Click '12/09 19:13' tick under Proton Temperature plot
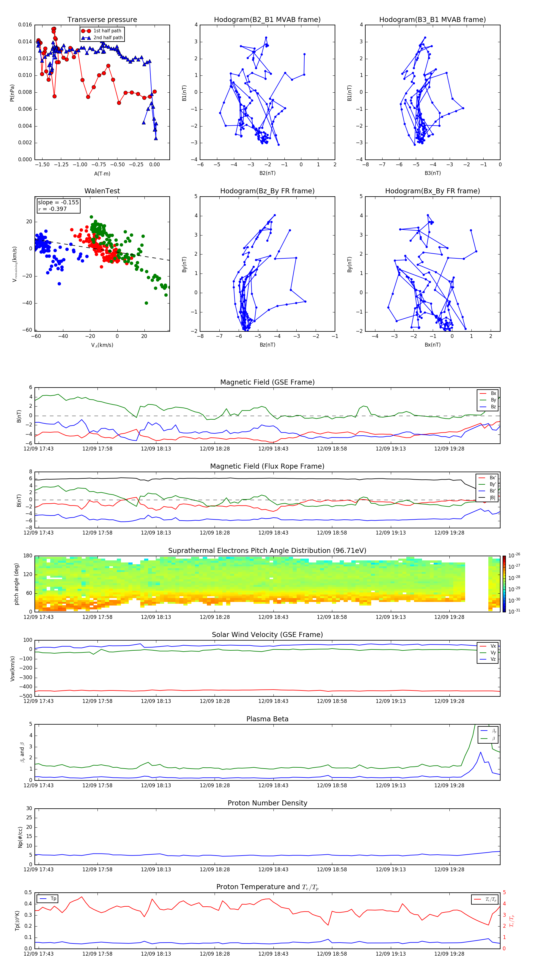535x980 pixels. tap(390, 954)
